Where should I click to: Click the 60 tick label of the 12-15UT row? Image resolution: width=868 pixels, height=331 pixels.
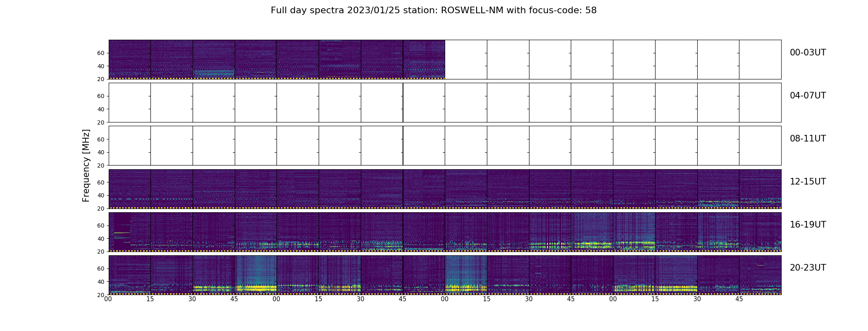[x=101, y=182]
